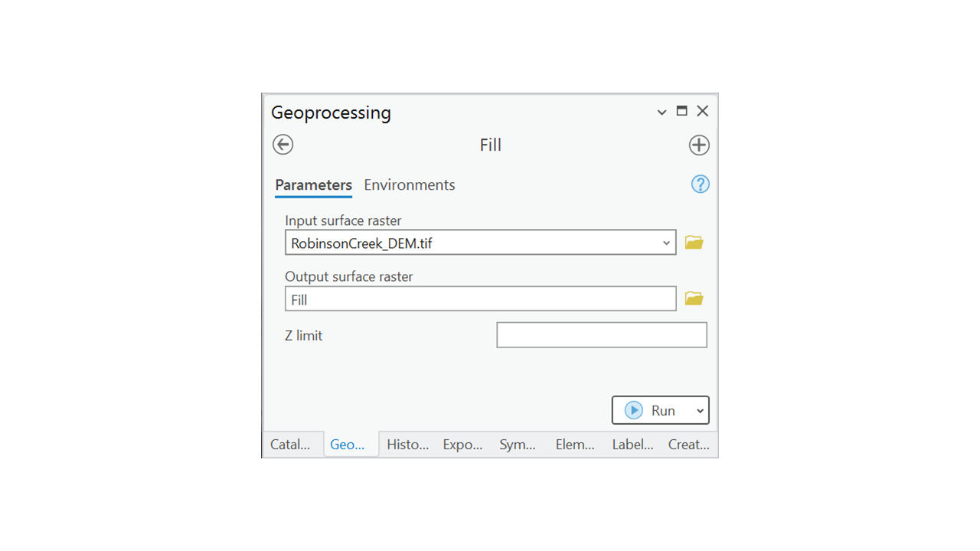The height and width of the screenshot is (551, 980).
Task: Open the tool help question mark icon
Action: tap(700, 184)
